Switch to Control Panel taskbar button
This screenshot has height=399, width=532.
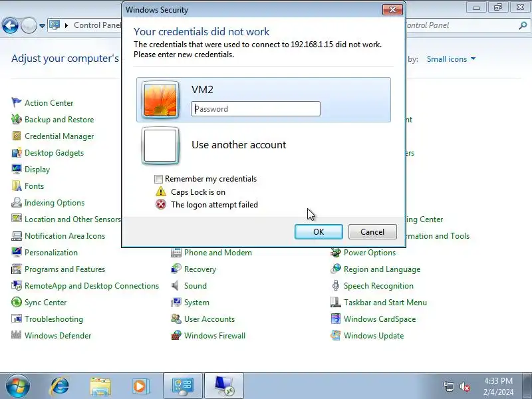(x=183, y=386)
